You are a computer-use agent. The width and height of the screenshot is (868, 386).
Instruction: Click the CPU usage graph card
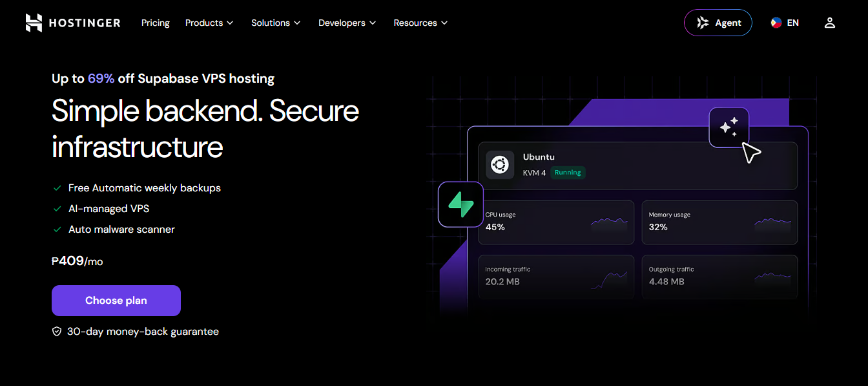pos(556,222)
